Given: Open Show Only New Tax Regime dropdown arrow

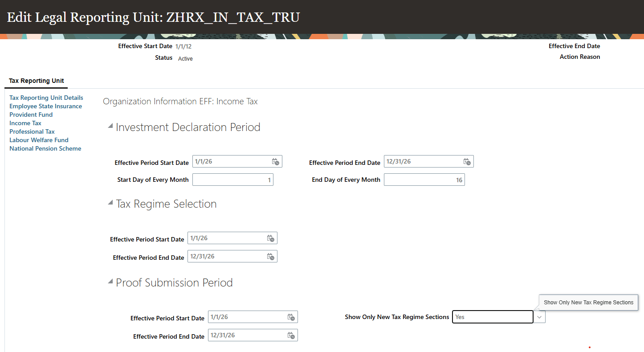Looking at the screenshot, I should (x=539, y=317).
